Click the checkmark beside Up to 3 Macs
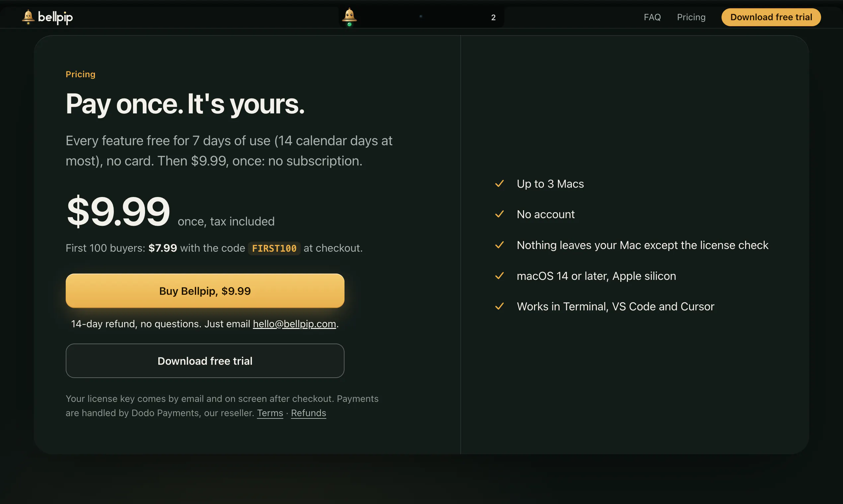Image resolution: width=843 pixels, height=504 pixels. (499, 184)
